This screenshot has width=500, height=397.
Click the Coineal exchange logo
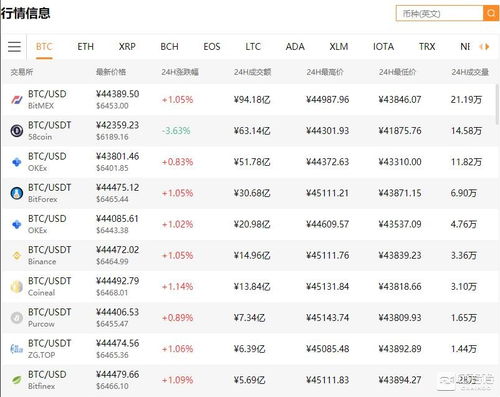pos(17,287)
